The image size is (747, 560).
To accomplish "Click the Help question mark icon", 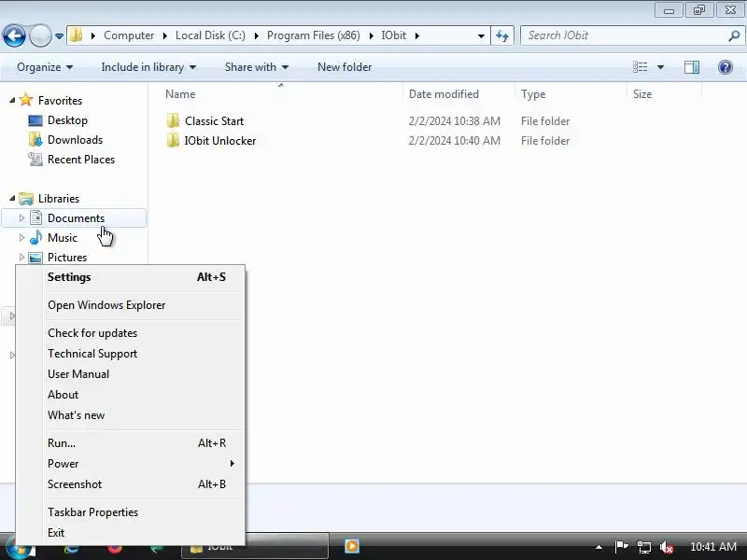I will click(726, 67).
